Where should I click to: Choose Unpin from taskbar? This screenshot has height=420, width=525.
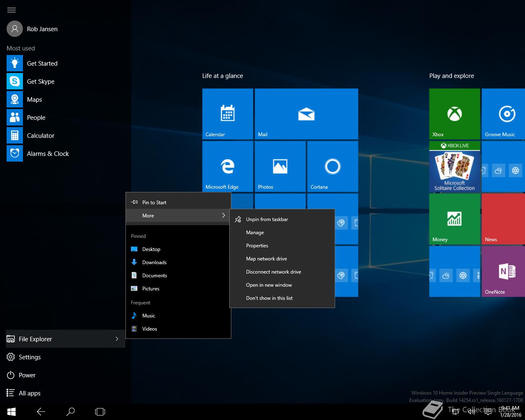pos(282,219)
